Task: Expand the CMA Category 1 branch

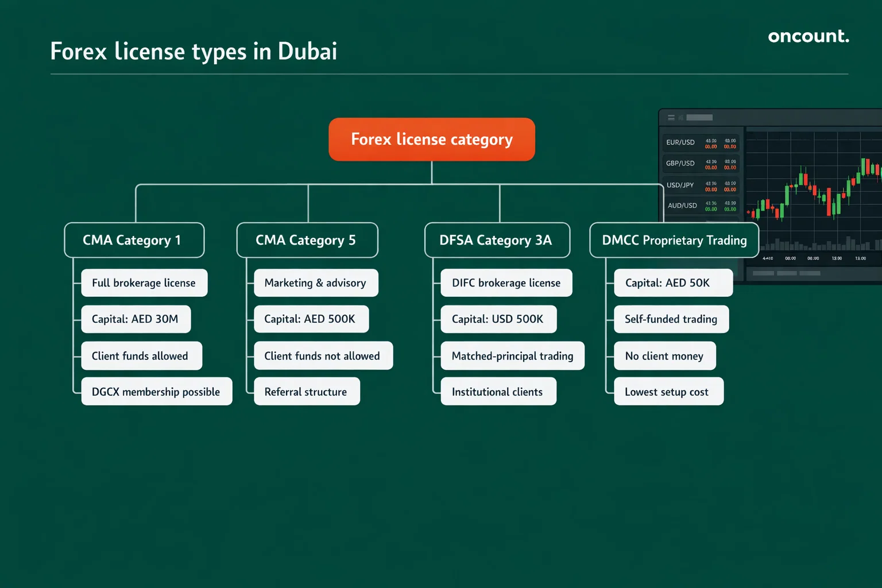Action: [134, 240]
